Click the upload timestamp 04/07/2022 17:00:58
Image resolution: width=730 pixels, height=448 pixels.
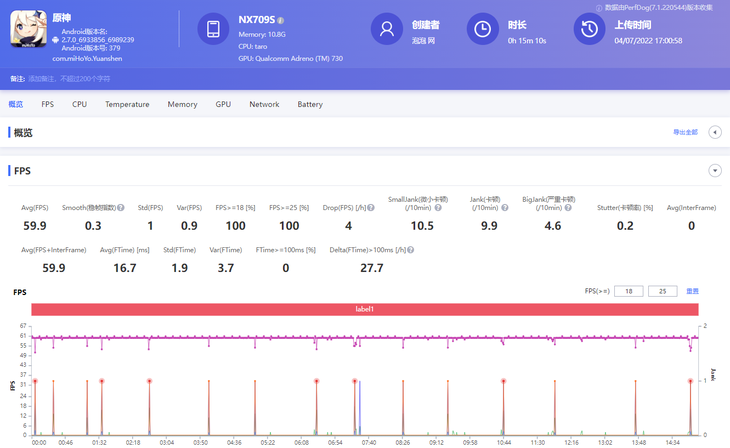(x=648, y=41)
